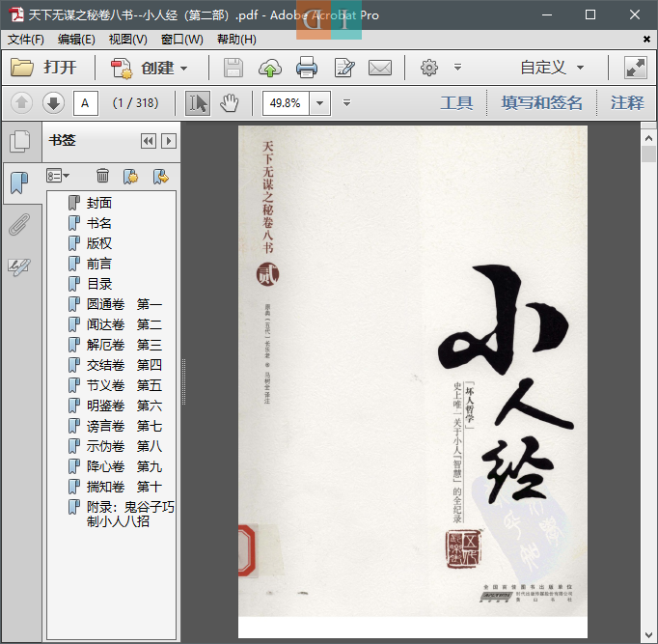Collapse bookmarks panel double-arrow button
The width and height of the screenshot is (658, 644).
click(149, 141)
